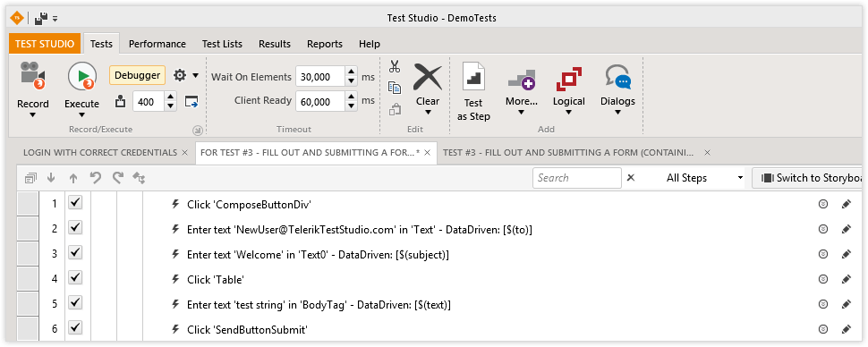Image resolution: width=868 pixels, height=347 pixels.
Task: Click the Cut scissors icon
Action: click(x=395, y=67)
